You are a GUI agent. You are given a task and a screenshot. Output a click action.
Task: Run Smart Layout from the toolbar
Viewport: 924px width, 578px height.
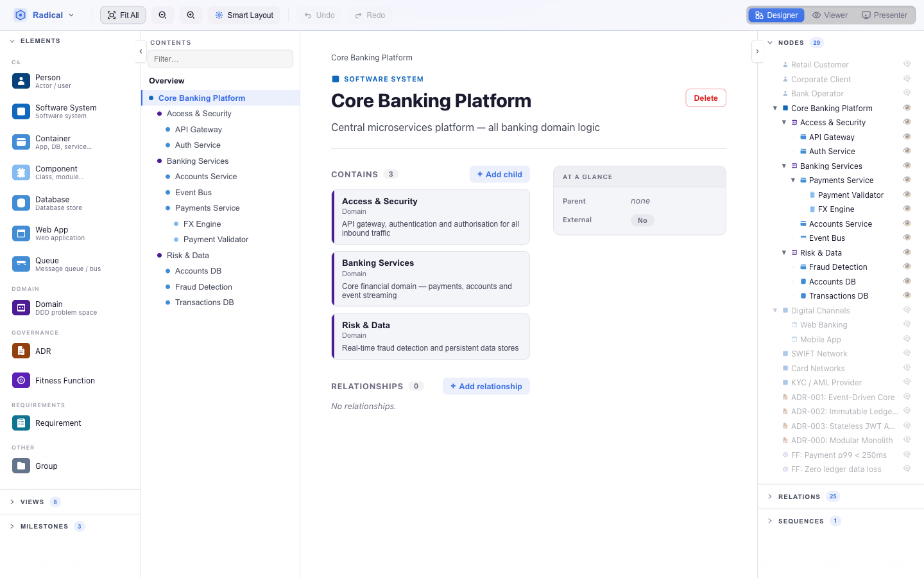pos(244,15)
